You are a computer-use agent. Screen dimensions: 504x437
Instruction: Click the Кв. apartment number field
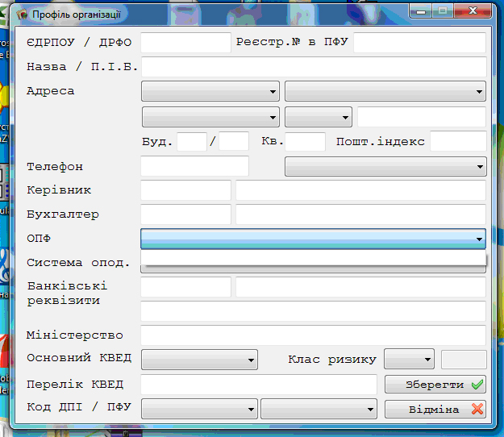click(x=305, y=142)
